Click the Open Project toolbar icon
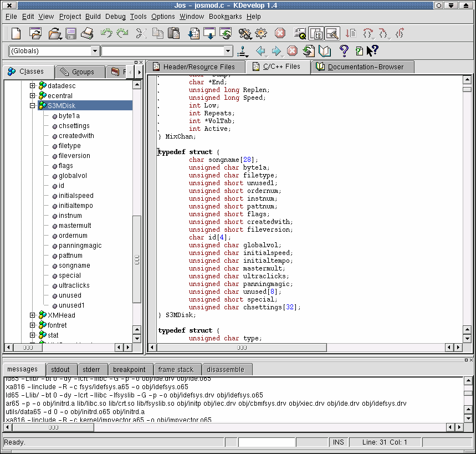 (35, 33)
